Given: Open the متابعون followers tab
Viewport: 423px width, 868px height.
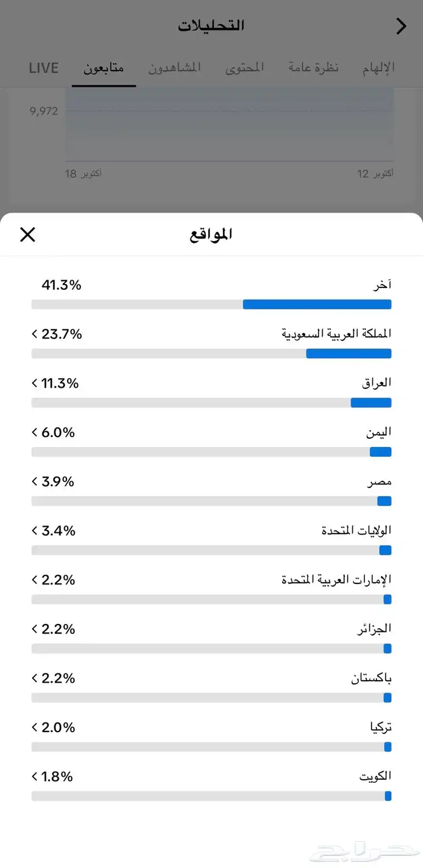Looking at the screenshot, I should tap(103, 68).
